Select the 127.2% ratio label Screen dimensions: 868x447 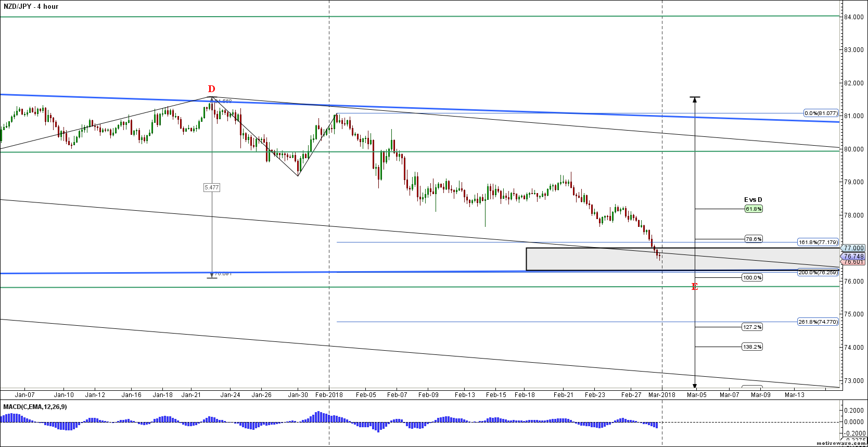(x=752, y=327)
